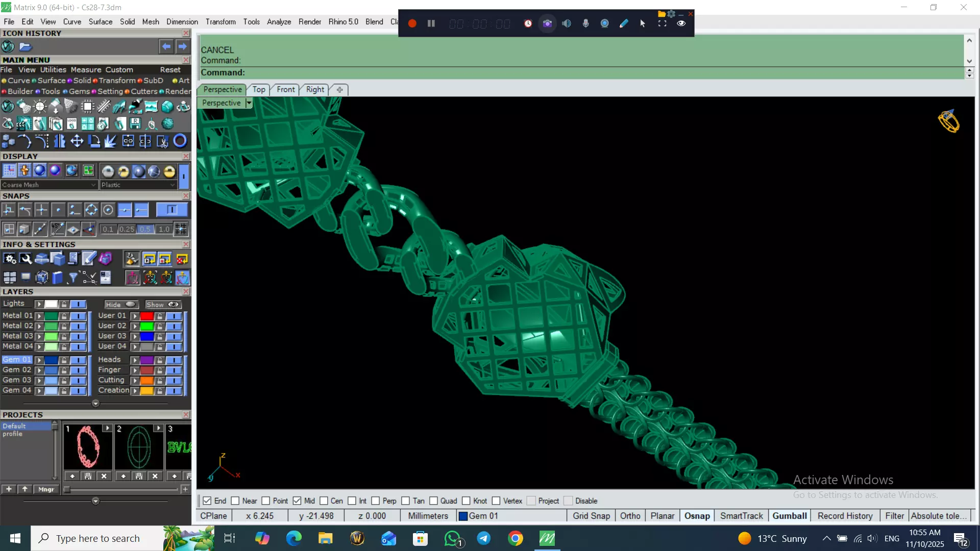The image size is (980, 551).
Task: Open project thumbnail 2 preview
Action: pos(139,447)
